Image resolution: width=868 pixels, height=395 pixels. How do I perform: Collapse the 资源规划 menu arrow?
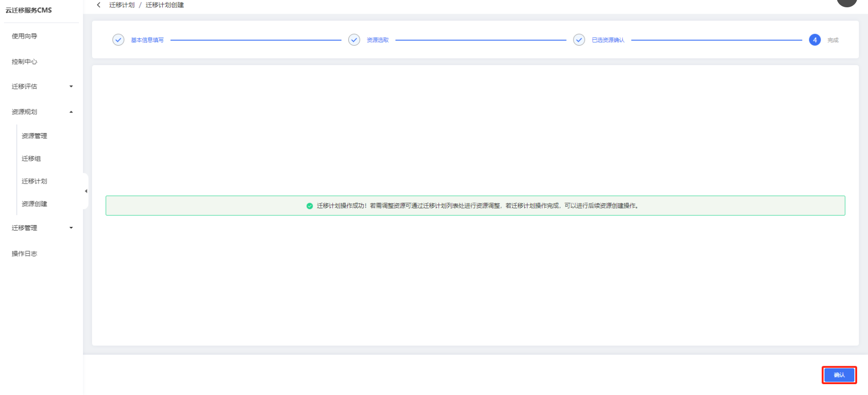71,112
